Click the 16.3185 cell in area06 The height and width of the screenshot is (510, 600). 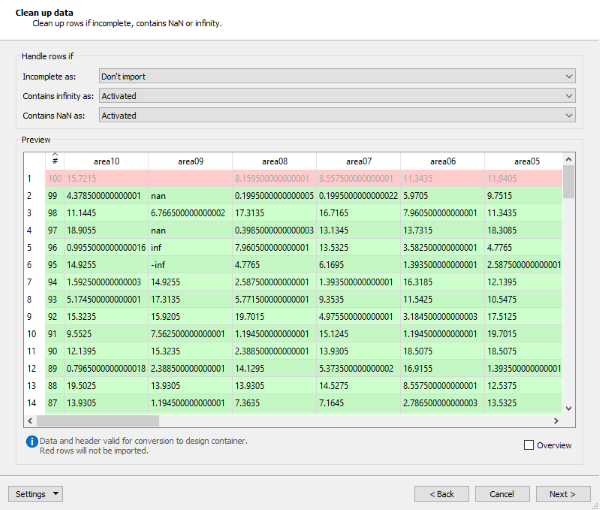(x=443, y=282)
